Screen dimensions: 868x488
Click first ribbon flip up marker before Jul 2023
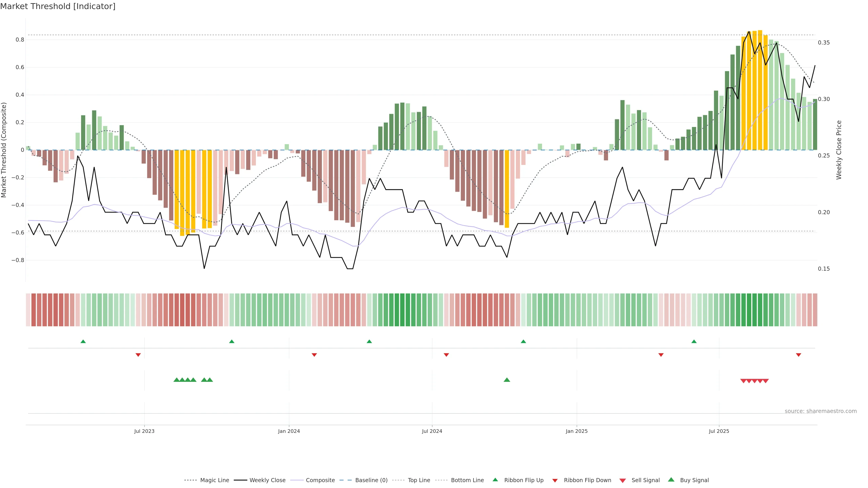point(83,342)
